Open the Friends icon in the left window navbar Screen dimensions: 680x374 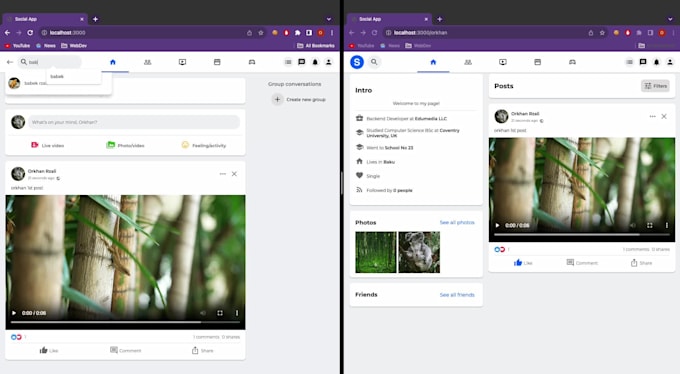pyautogui.click(x=147, y=62)
